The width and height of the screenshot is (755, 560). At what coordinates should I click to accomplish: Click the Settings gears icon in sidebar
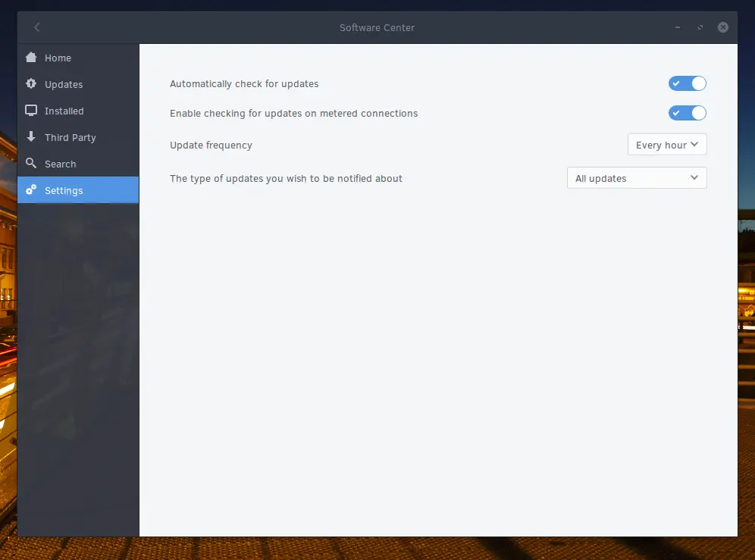(x=31, y=189)
